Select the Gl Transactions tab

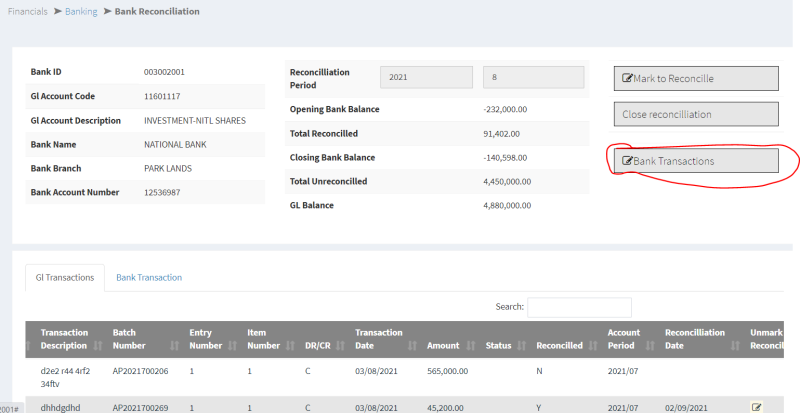tap(65, 277)
